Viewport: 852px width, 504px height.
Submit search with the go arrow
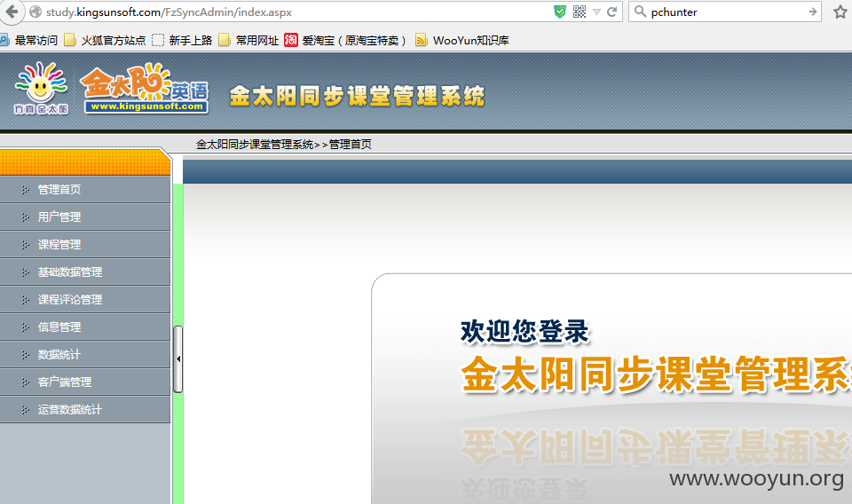812,12
